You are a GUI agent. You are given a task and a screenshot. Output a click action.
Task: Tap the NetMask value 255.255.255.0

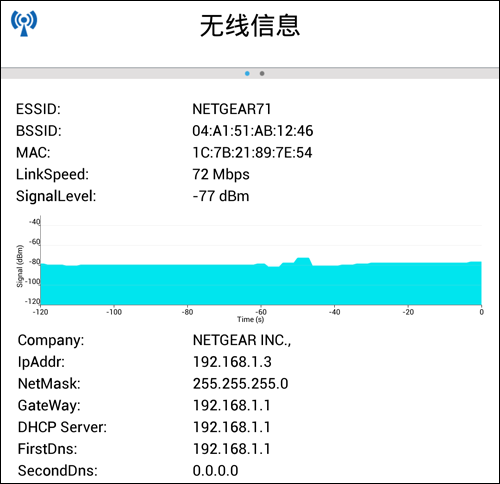tap(241, 384)
